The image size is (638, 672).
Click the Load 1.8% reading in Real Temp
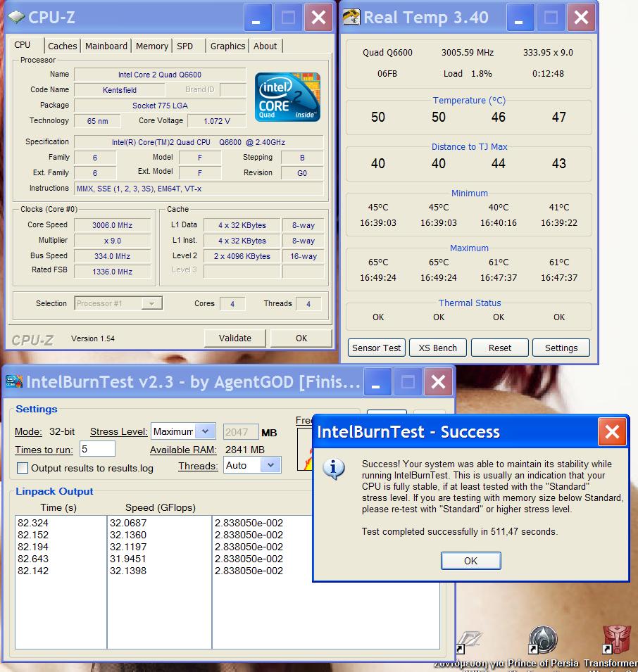468,74
